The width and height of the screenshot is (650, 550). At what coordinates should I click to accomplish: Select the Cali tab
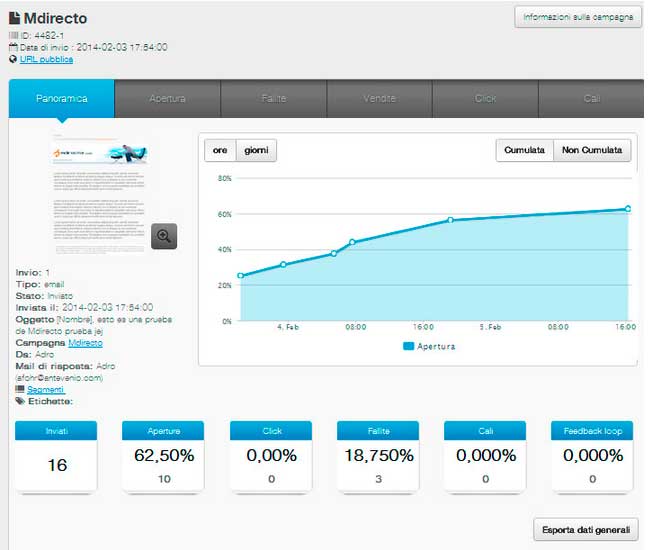point(592,99)
